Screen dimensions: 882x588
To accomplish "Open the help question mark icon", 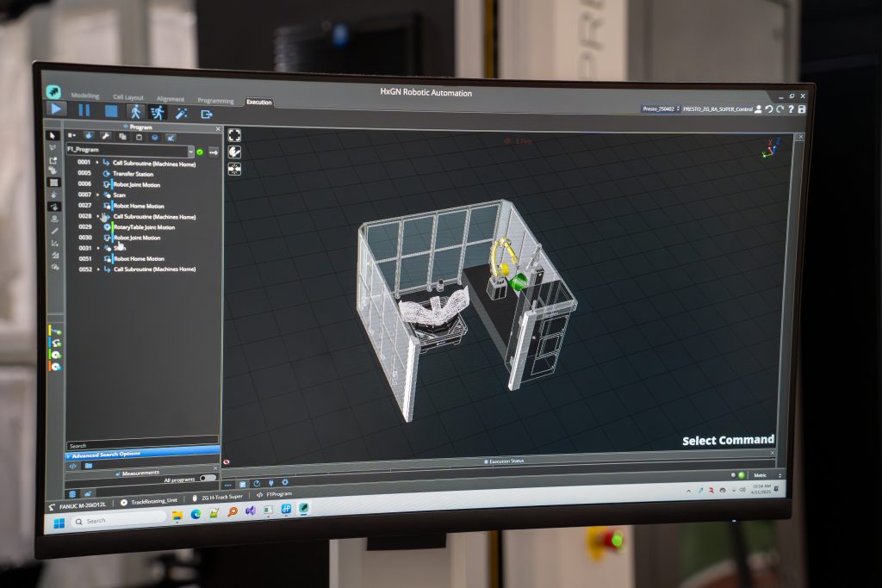I will coord(791,109).
